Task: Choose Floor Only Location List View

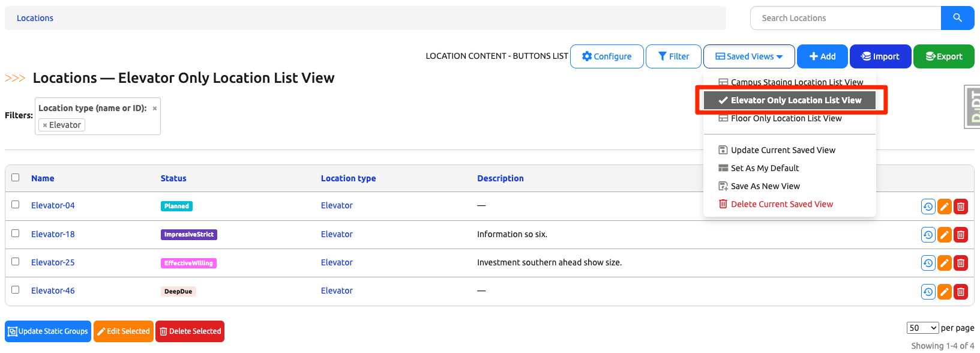Action: pyautogui.click(x=786, y=119)
